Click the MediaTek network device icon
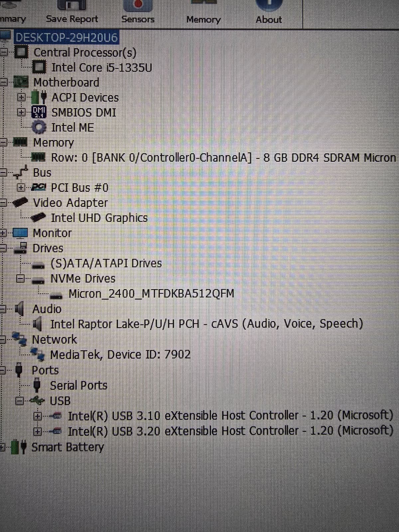Image resolution: width=399 pixels, height=532 pixels. point(38,354)
